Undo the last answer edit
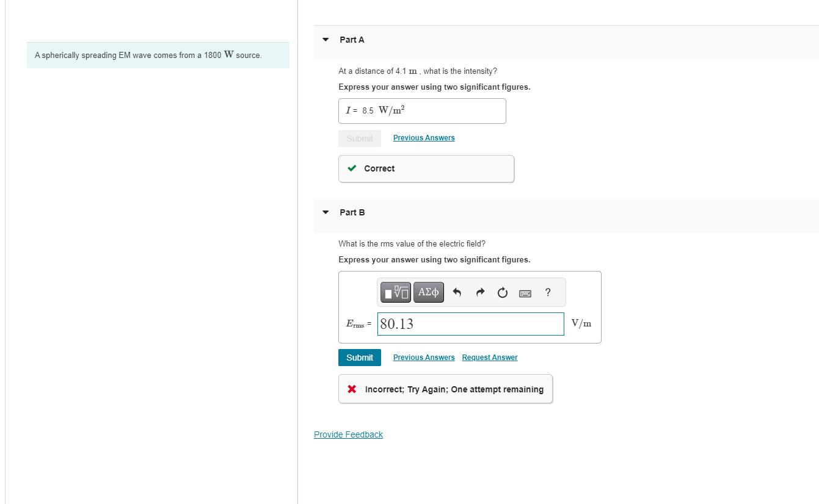Image resolution: width=819 pixels, height=504 pixels. pos(457,293)
